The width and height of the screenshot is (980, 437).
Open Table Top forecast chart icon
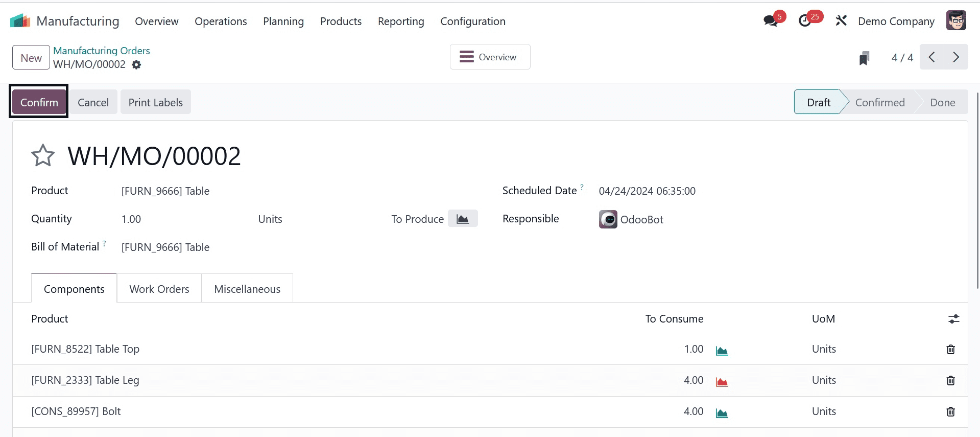722,350
